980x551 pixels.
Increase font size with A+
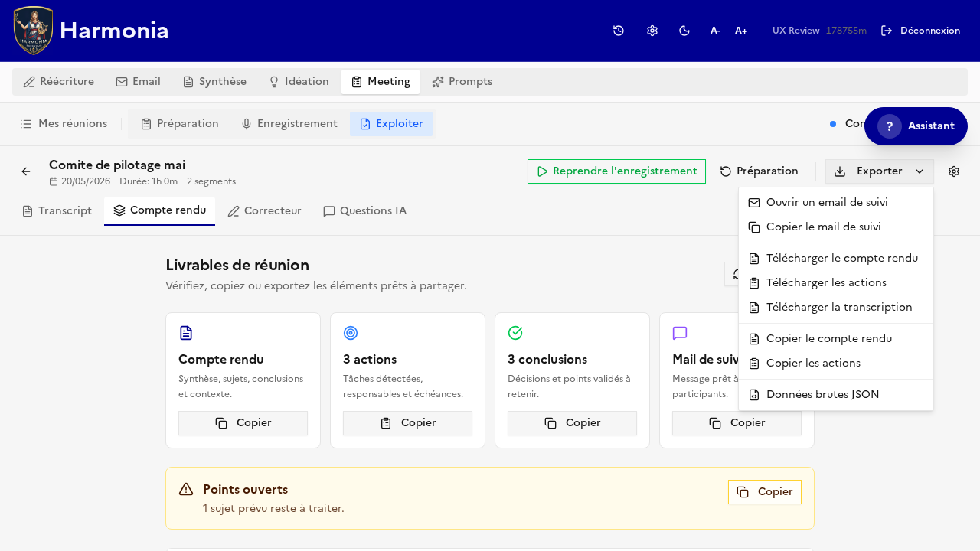(741, 31)
